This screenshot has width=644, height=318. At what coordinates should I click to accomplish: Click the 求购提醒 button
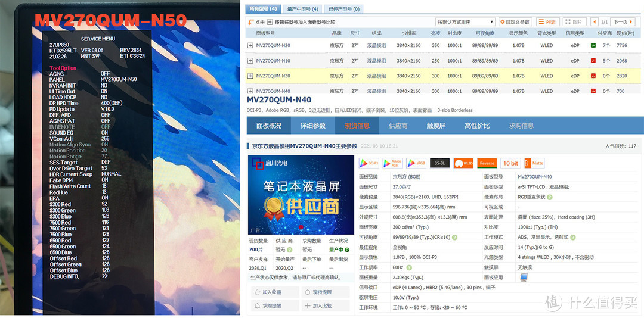pyautogui.click(x=275, y=305)
